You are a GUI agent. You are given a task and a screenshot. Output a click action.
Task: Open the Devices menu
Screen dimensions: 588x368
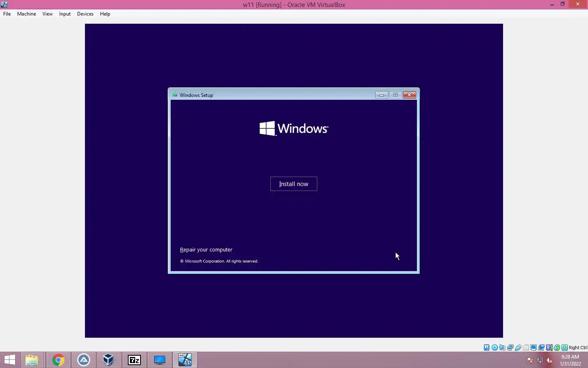click(x=85, y=14)
